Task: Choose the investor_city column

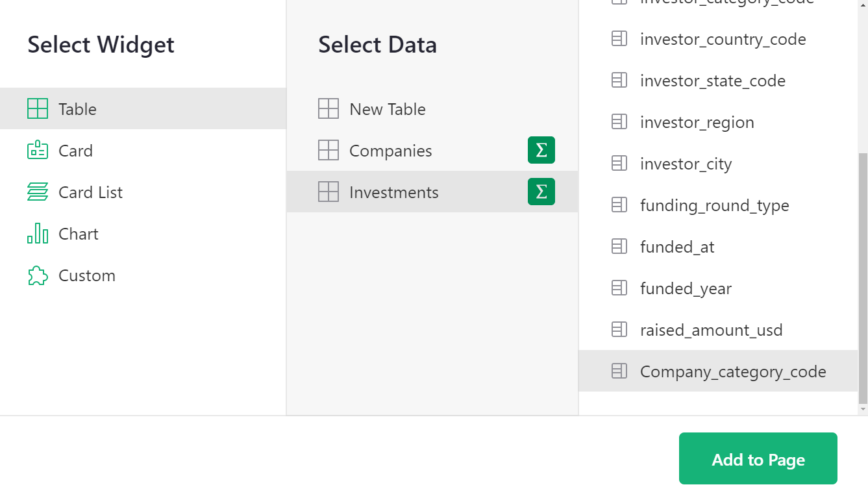Action: tap(686, 164)
